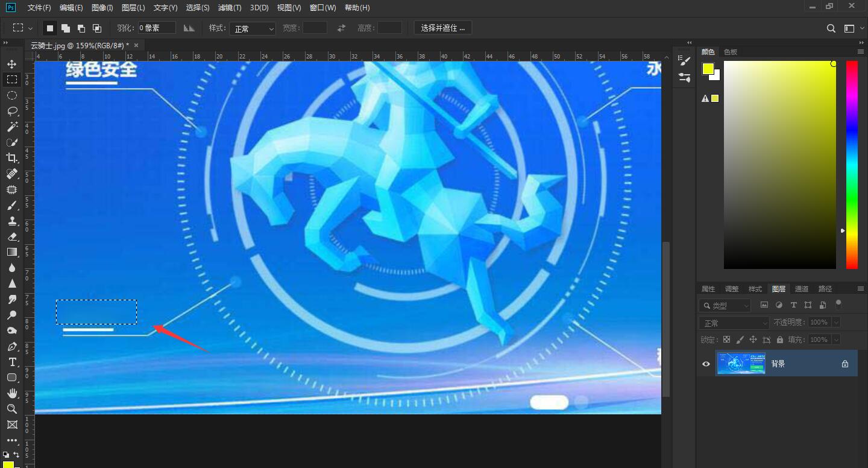Switch to the 路径 paths tab
Screen dimensions: 868x468
(825, 289)
